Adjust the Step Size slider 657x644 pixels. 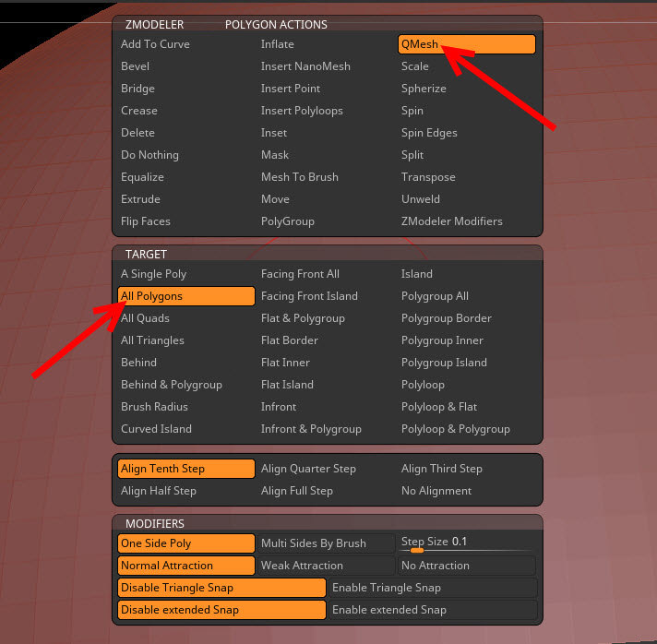pyautogui.click(x=466, y=543)
